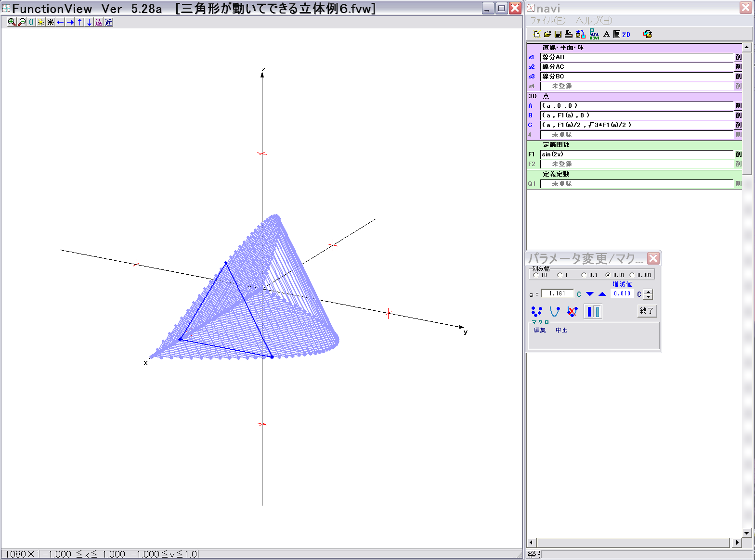This screenshot has width=755, height=560.
Task: Click the increment value spinner up arrow
Action: tap(648, 292)
